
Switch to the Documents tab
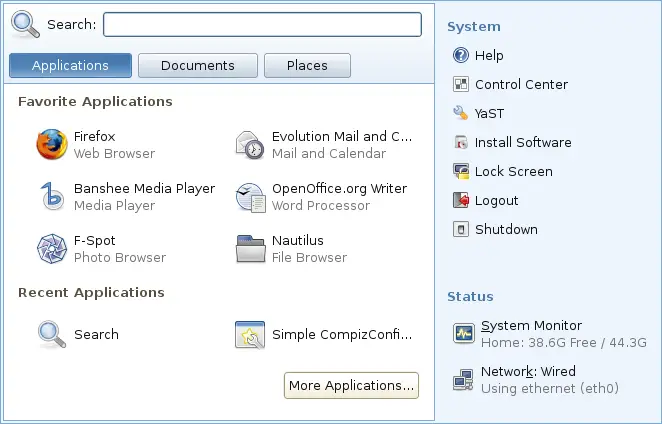(x=198, y=66)
